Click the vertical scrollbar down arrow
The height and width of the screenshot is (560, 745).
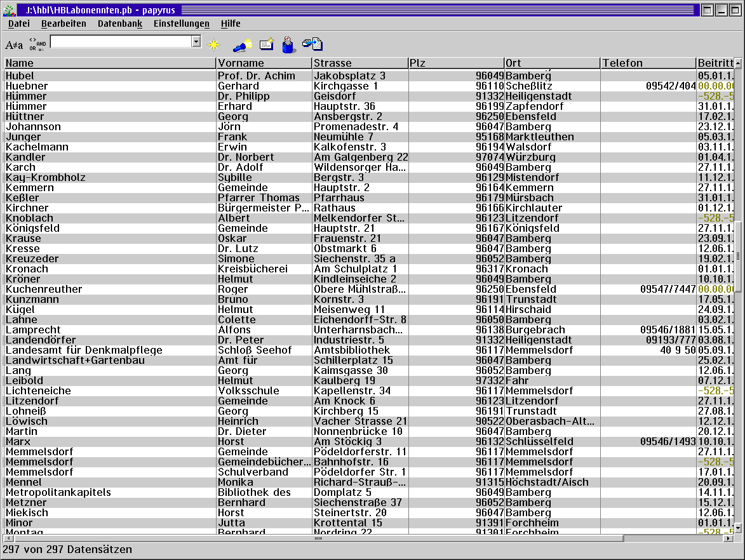pyautogui.click(x=738, y=528)
